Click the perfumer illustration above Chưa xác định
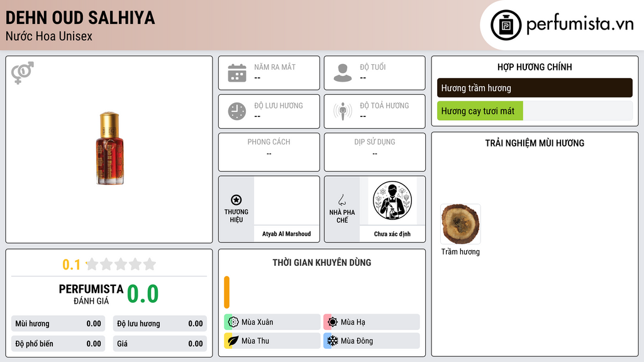Image resolution: width=644 pixels, height=362 pixels. [x=392, y=200]
